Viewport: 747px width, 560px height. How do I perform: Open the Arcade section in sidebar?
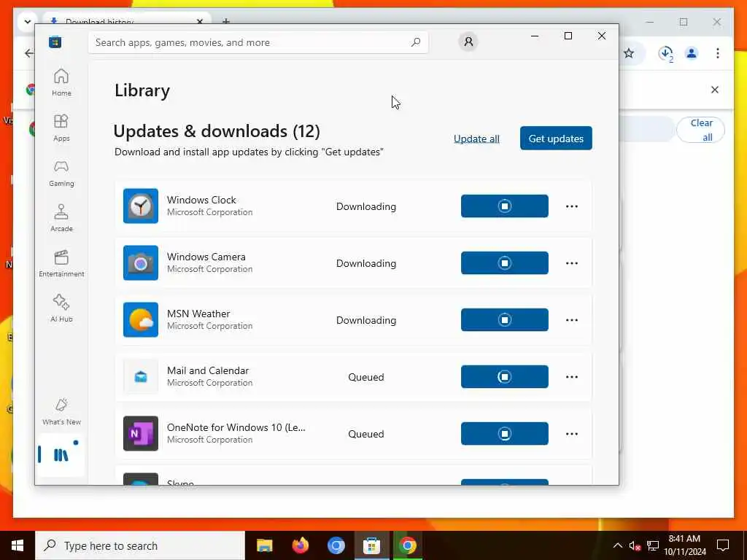[x=61, y=218]
